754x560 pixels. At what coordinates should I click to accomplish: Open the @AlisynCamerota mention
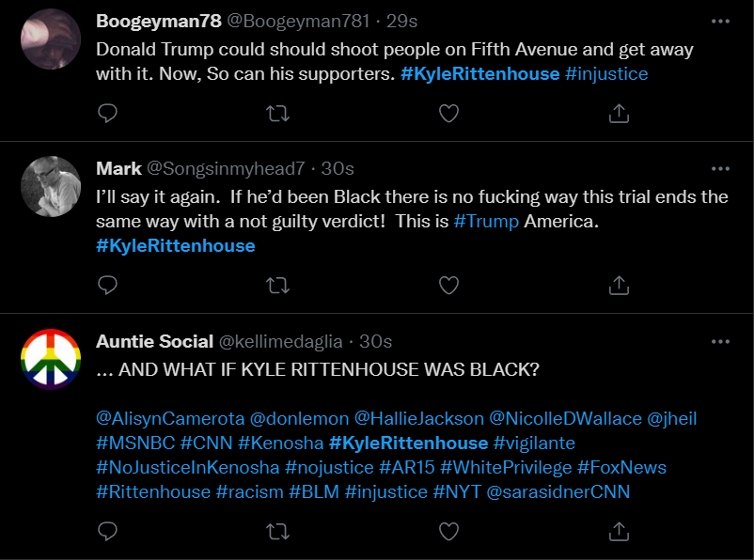pyautogui.click(x=170, y=418)
